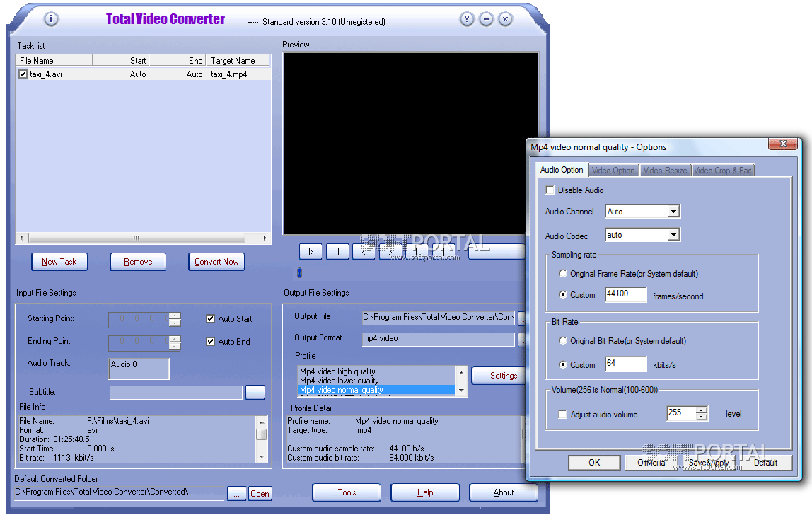Open the default converted folder

pos(260,494)
